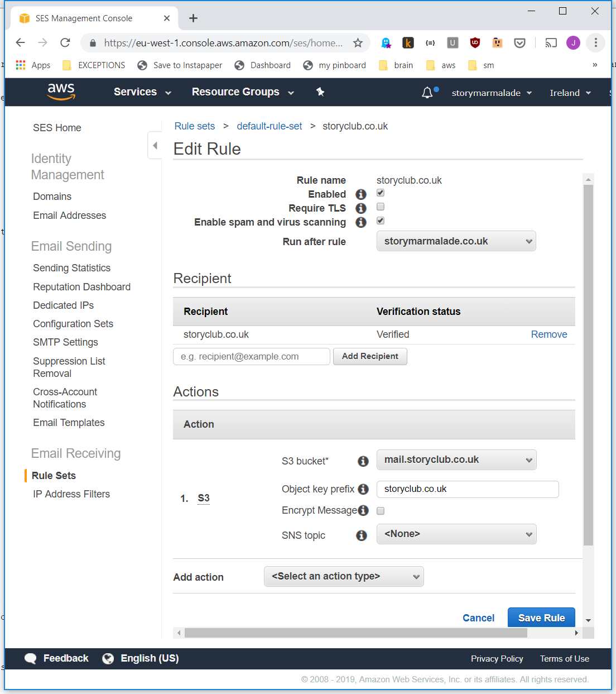Viewport: 616px width, 694px height.
Task: Click the browser address bar
Action: (223, 42)
